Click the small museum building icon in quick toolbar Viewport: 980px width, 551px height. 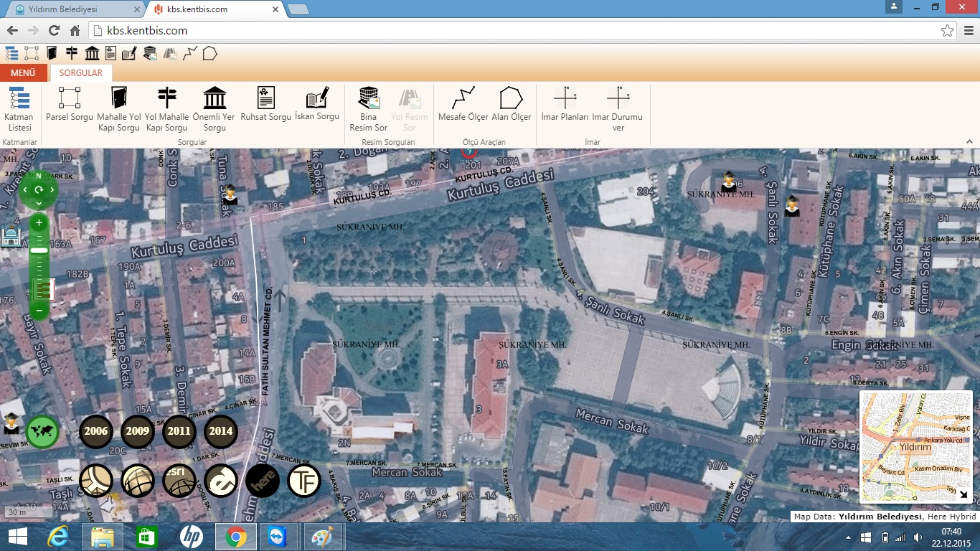pos(92,53)
